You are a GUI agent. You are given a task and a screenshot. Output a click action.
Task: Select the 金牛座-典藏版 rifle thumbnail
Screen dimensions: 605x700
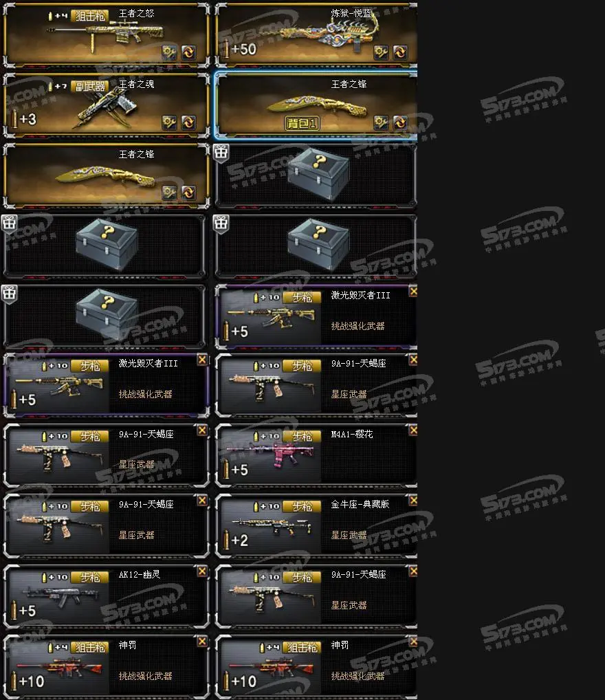tap(272, 526)
